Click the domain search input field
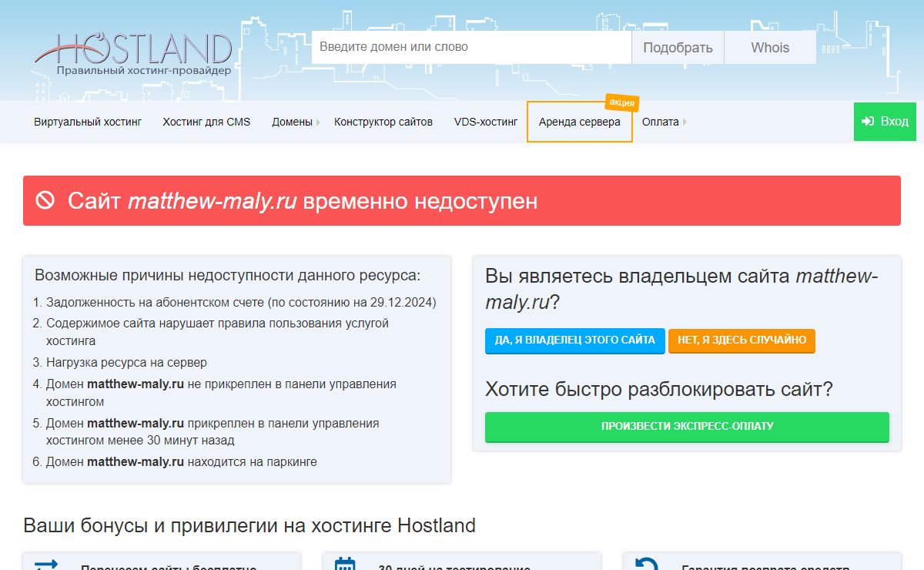This screenshot has width=924, height=570. point(471,47)
